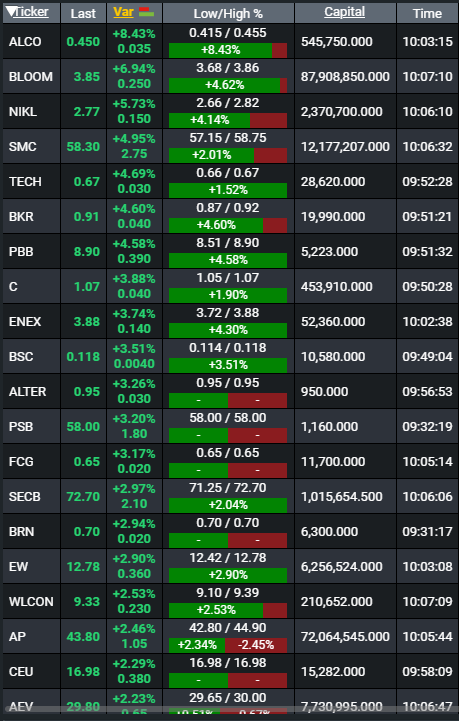Image resolution: width=459 pixels, height=721 pixels.
Task: Select the AP ticker
Action: (x=17, y=636)
